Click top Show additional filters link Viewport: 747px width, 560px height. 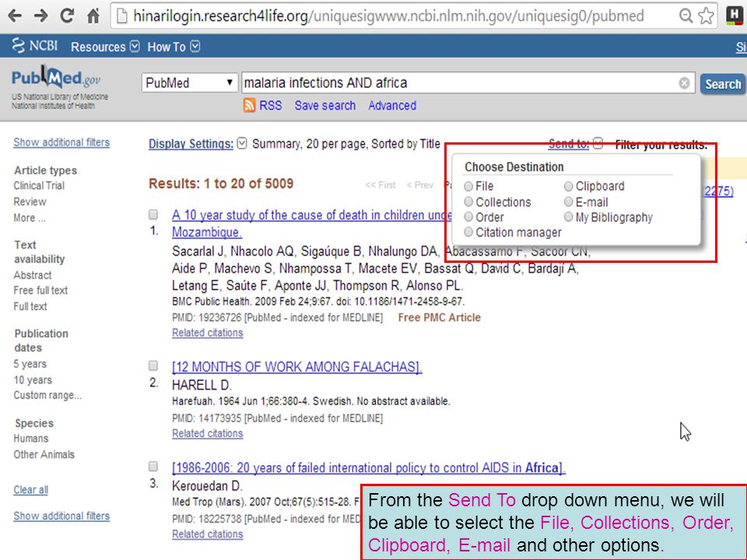point(61,142)
